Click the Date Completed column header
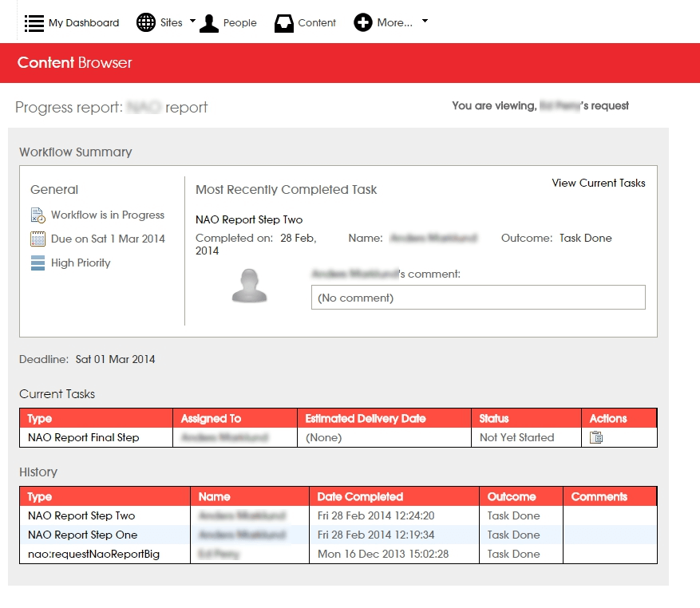 pyautogui.click(x=394, y=496)
